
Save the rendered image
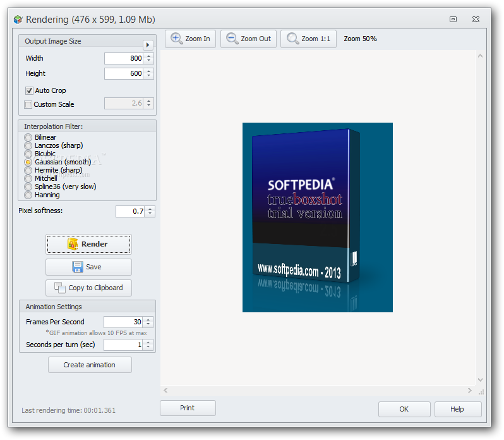tap(88, 267)
